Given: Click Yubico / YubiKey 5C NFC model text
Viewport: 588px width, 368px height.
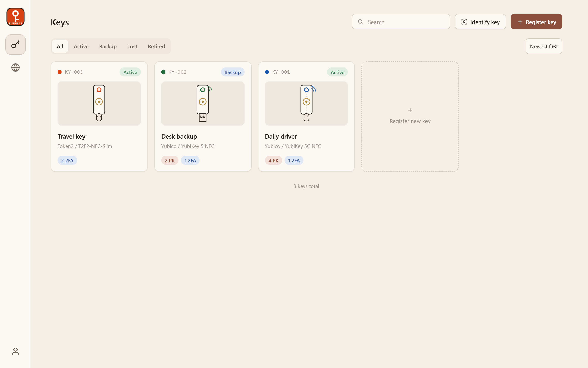Looking at the screenshot, I should point(293,146).
